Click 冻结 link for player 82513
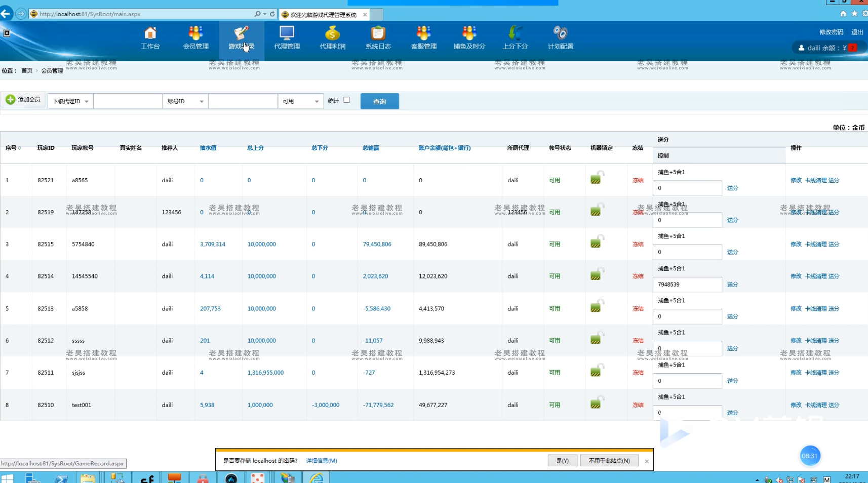 point(638,309)
